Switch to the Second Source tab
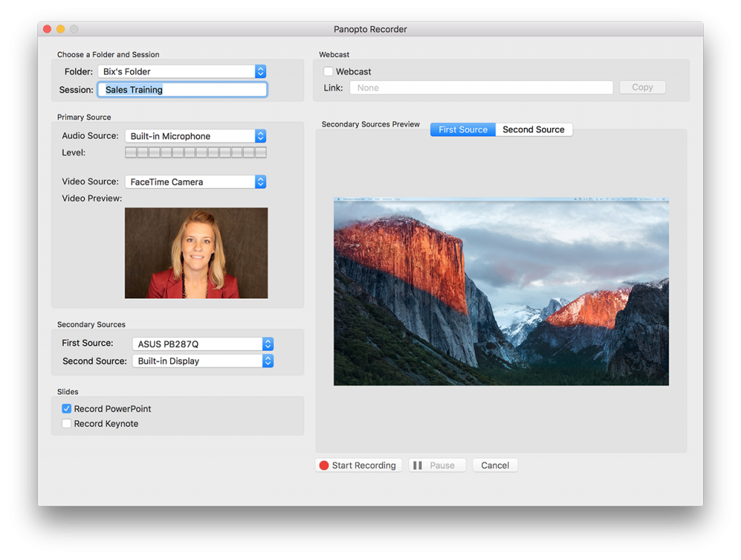The width and height of the screenshot is (741, 560). 533,130
